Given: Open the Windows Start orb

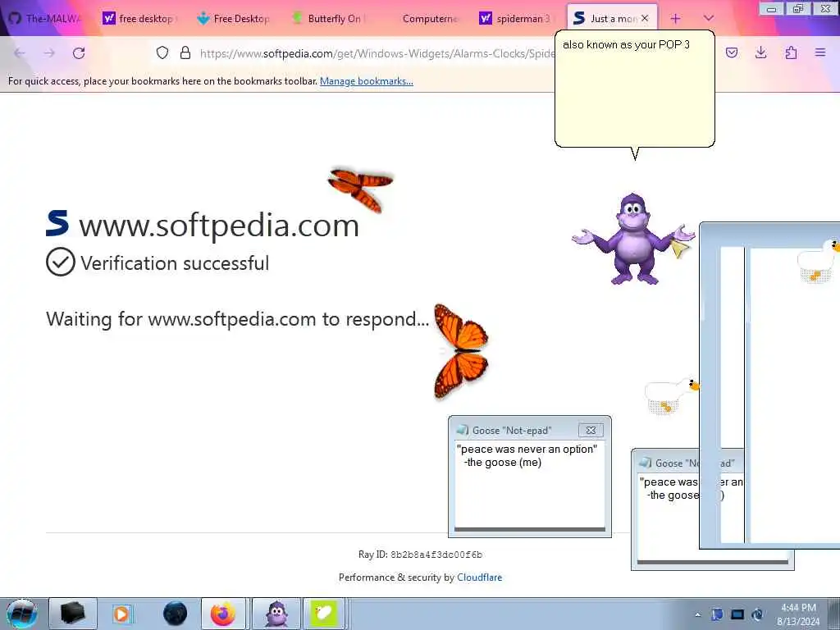Looking at the screenshot, I should tap(22, 614).
